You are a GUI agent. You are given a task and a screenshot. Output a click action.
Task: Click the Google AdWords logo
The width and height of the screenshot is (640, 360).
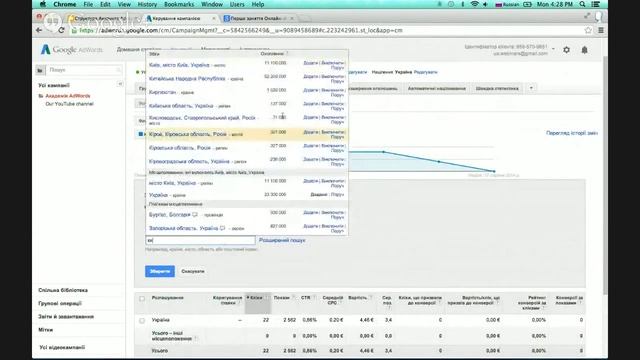pos(71,50)
